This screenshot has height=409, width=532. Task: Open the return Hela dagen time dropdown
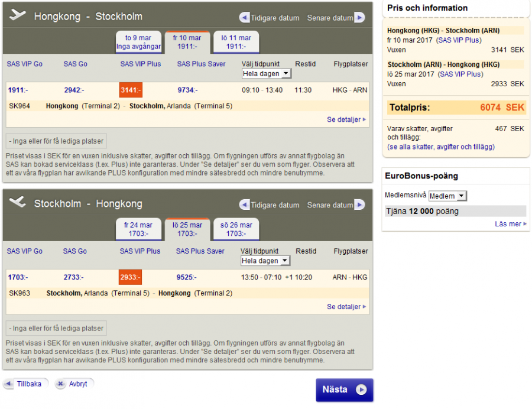click(266, 261)
